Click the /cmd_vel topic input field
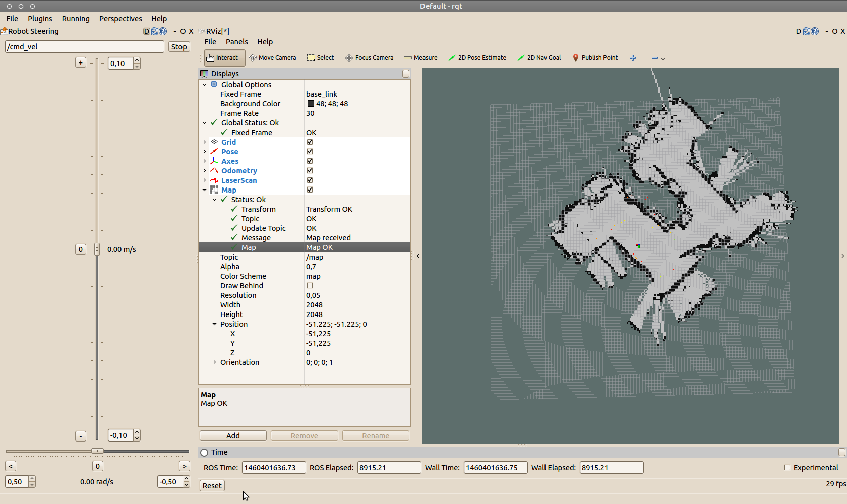Screen dimensions: 847x504 [x=85, y=47]
